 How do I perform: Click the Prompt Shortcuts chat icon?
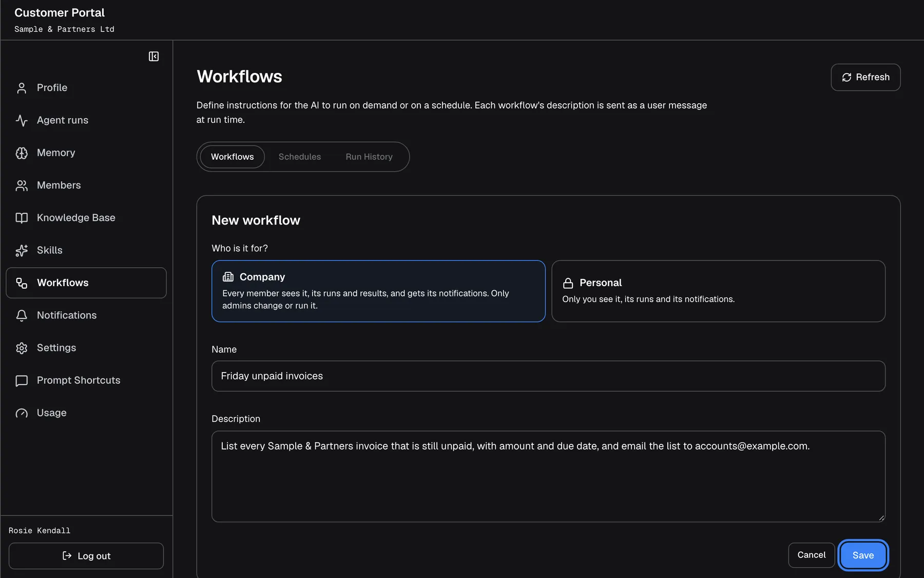coord(22,381)
